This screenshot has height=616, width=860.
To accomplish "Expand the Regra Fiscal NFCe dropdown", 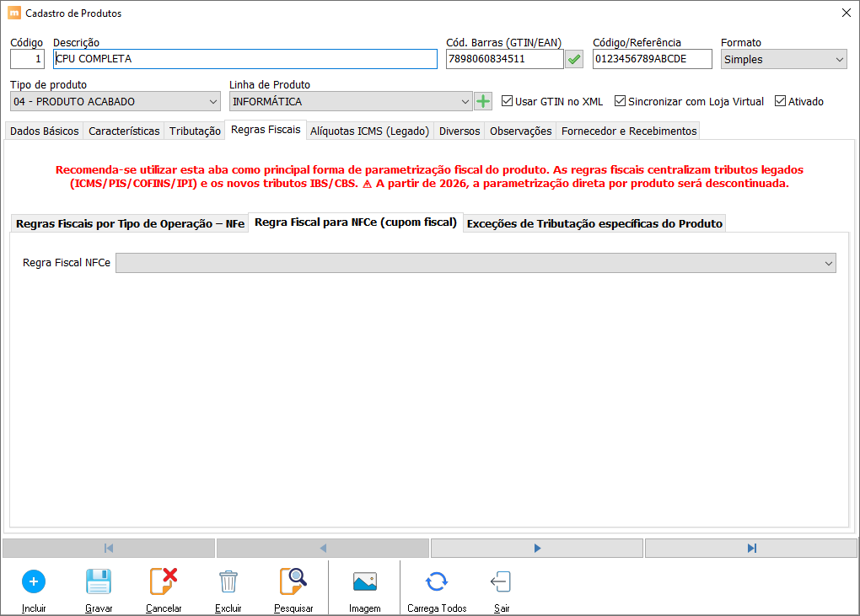I will click(476, 264).
